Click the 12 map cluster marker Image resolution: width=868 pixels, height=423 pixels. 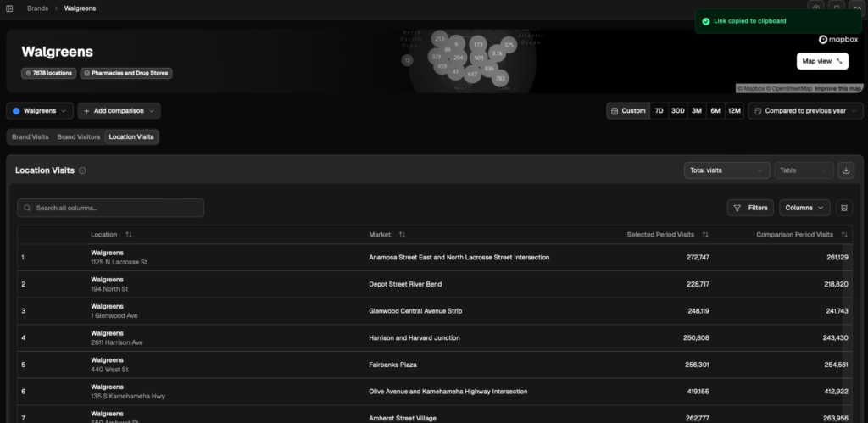tap(408, 60)
